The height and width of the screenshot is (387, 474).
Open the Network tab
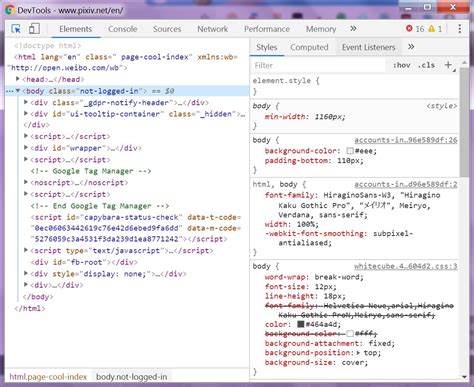pyautogui.click(x=213, y=29)
